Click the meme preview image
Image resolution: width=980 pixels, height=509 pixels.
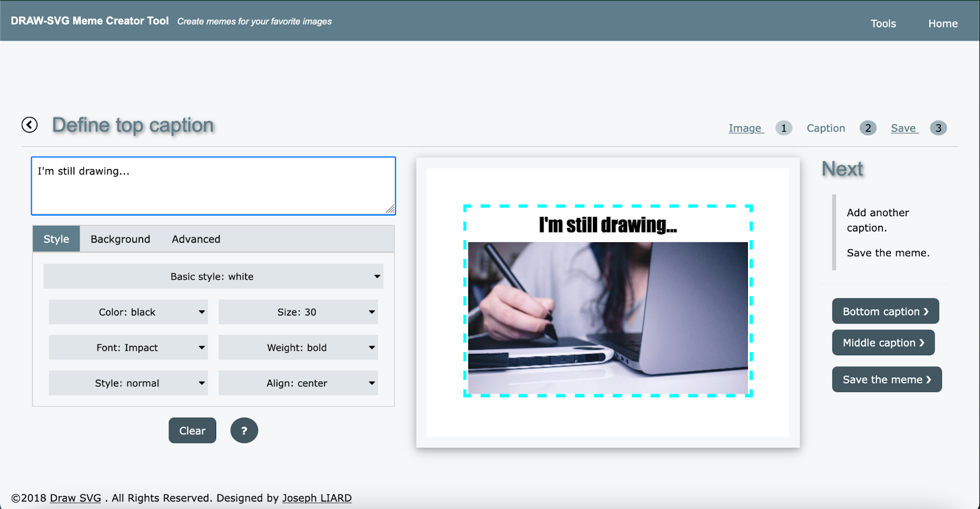pyautogui.click(x=608, y=317)
